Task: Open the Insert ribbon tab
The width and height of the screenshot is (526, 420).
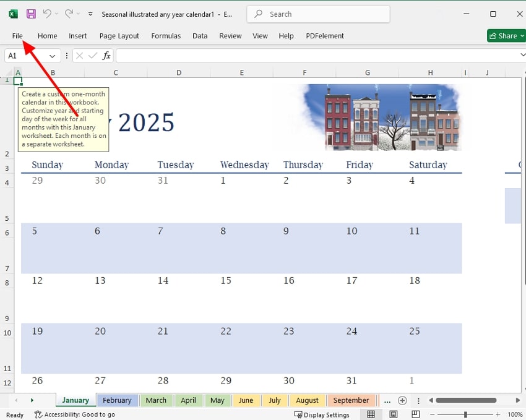Action: coord(78,36)
